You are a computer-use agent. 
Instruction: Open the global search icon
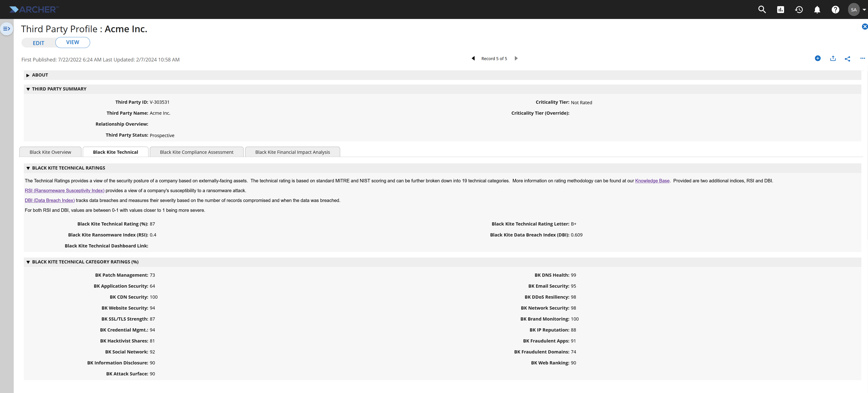pyautogui.click(x=762, y=9)
